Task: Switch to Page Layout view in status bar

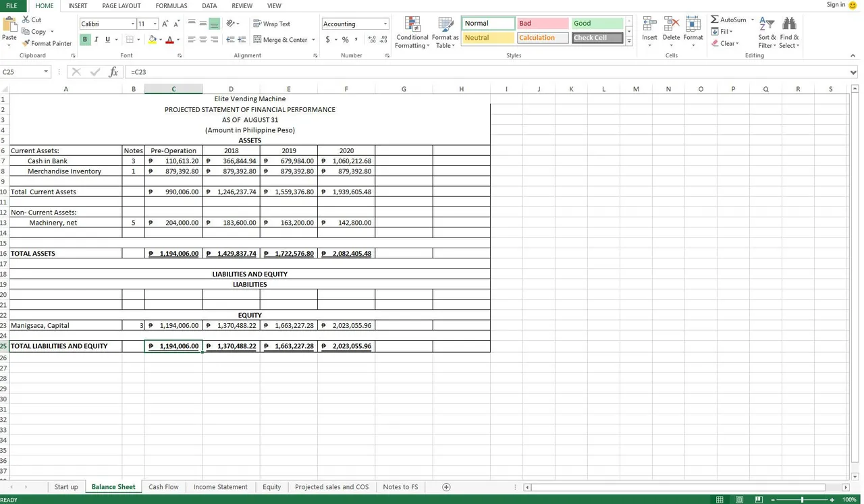Action: click(739, 499)
